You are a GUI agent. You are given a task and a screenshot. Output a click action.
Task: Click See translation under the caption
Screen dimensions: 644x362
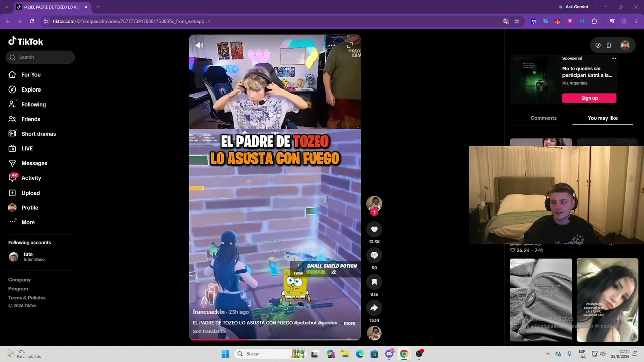(209, 331)
